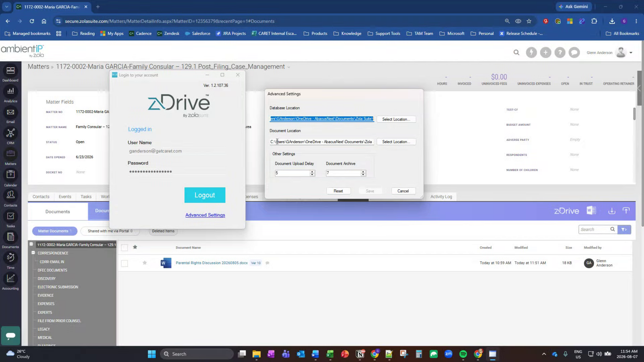644x362 pixels.
Task: Select the EVIDENCE folder in tree
Action: click(46, 295)
